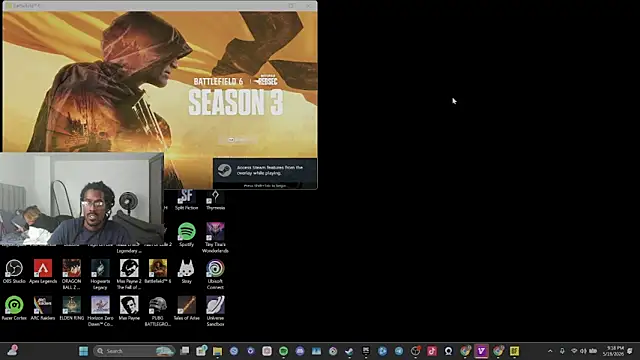Click the Ubisoft Connect desktop icon
Screen dimensions: 640x360
(x=215, y=274)
